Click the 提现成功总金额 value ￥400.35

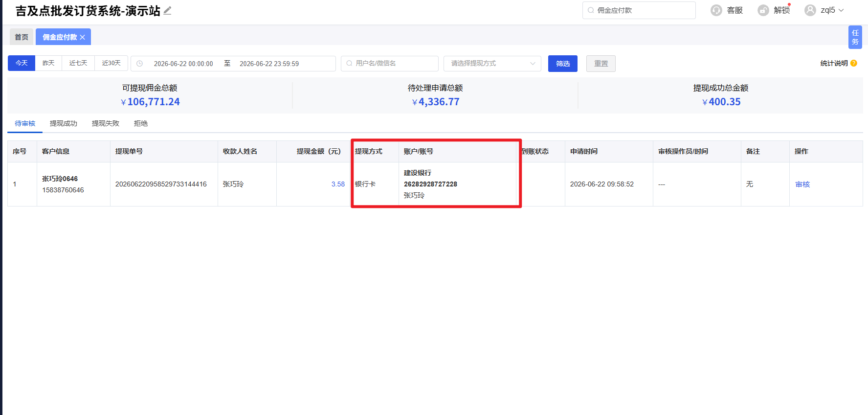coord(721,102)
